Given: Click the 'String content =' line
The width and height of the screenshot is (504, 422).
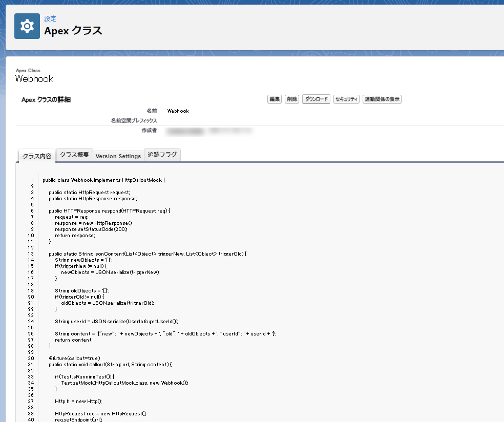Looking at the screenshot, I should coord(165,333).
